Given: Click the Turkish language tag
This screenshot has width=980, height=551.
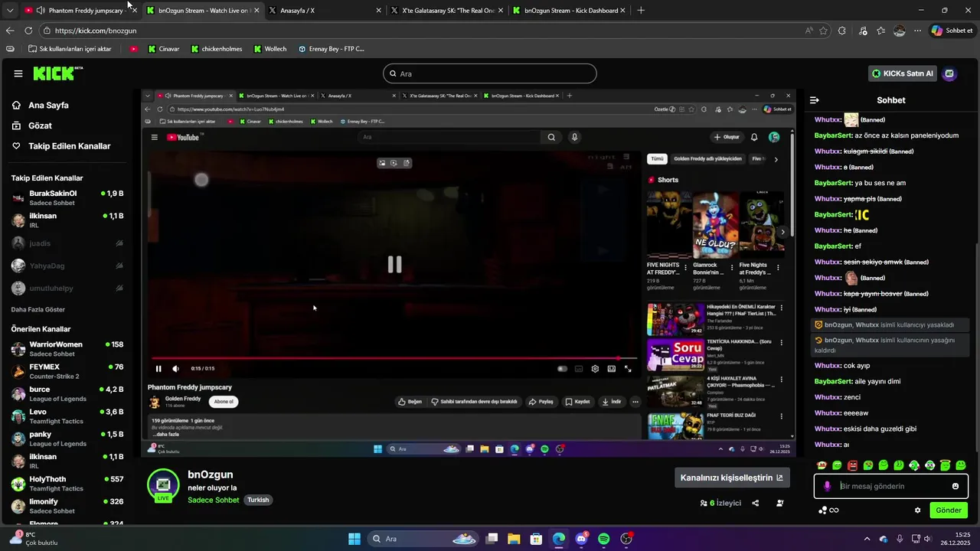Looking at the screenshot, I should click(258, 500).
